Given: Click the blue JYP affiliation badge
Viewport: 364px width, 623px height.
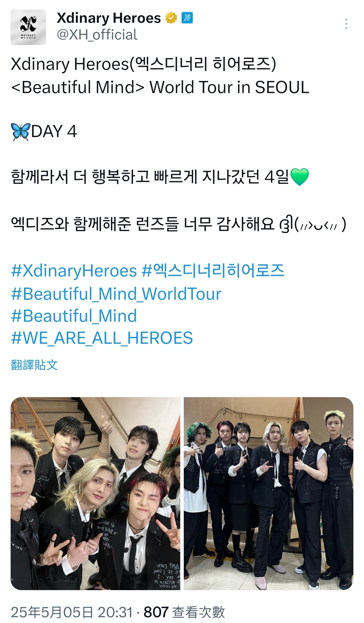Looking at the screenshot, I should point(187,18).
